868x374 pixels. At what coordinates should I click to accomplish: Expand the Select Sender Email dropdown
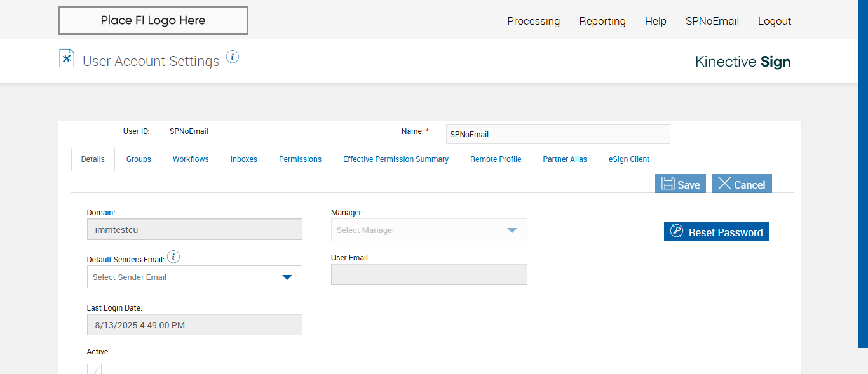(194, 277)
